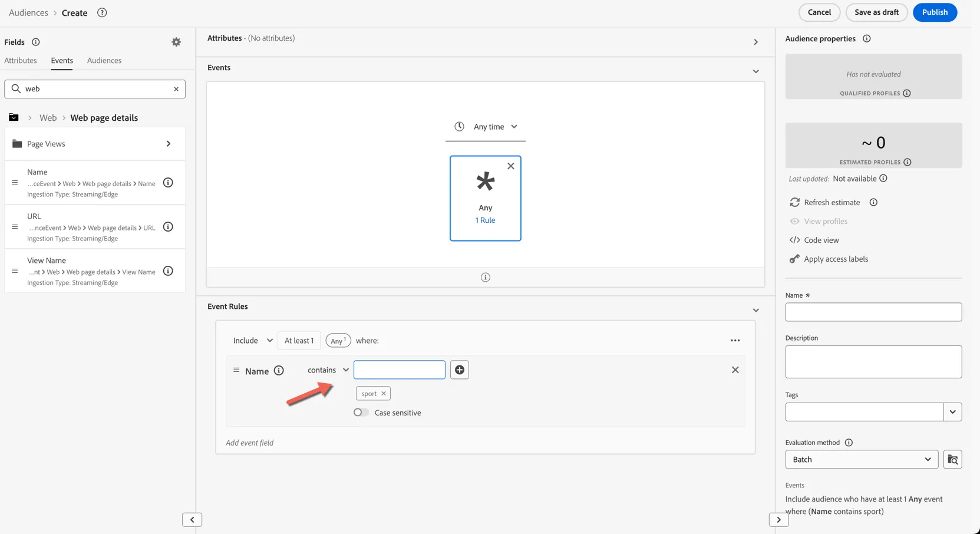This screenshot has height=534, width=980.
Task: Show info for the Name field
Action: click(x=168, y=183)
